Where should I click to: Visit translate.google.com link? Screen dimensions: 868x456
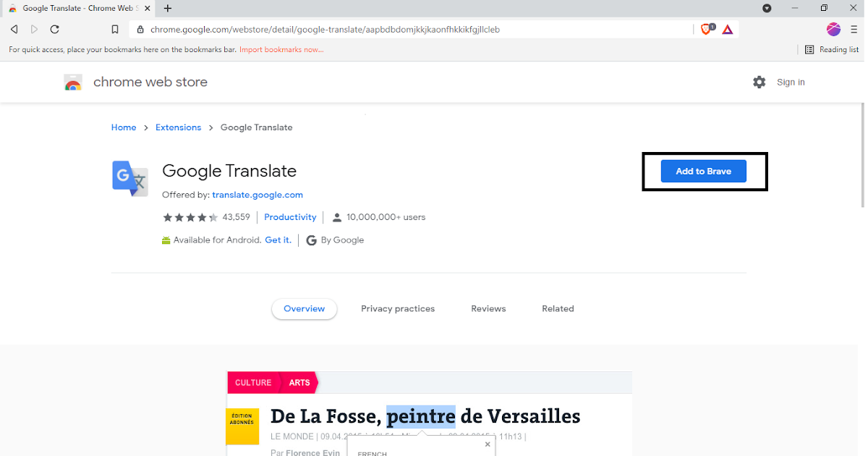pos(258,195)
